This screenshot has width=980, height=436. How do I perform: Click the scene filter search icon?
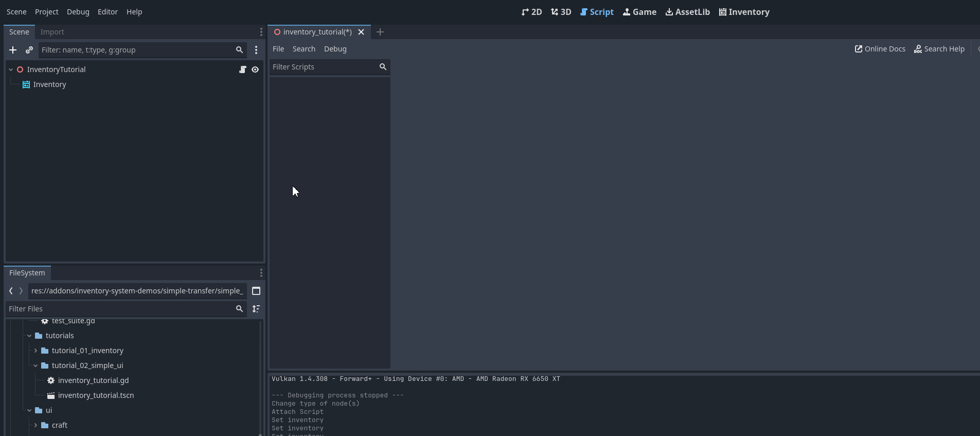(239, 50)
